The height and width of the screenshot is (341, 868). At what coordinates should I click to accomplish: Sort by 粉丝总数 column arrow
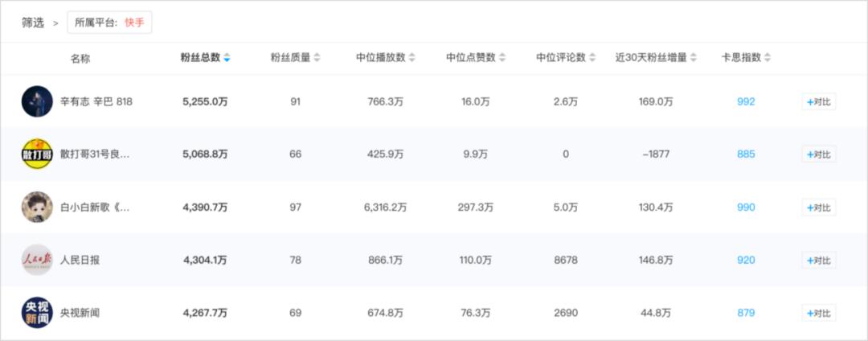click(227, 58)
